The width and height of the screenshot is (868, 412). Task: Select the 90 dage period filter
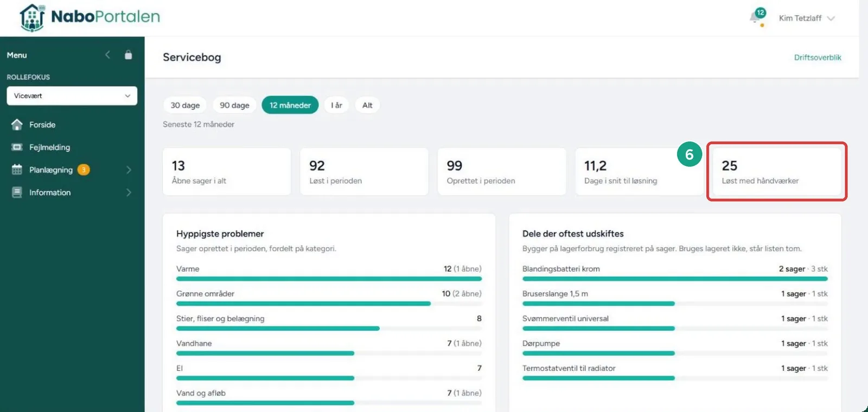[234, 105]
